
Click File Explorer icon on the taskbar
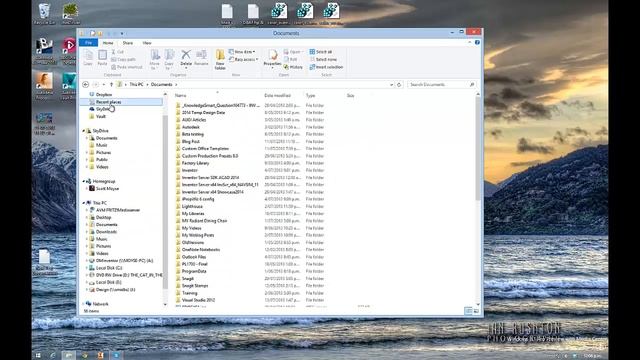(69, 356)
